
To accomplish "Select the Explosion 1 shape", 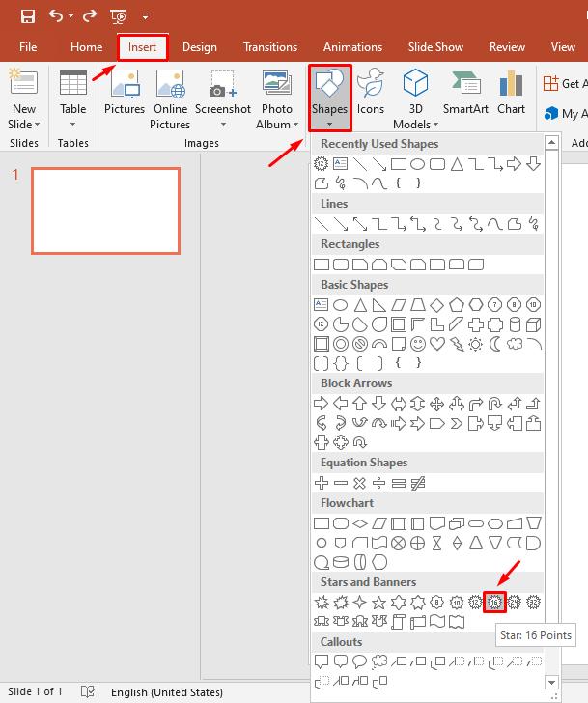I will tap(321, 603).
